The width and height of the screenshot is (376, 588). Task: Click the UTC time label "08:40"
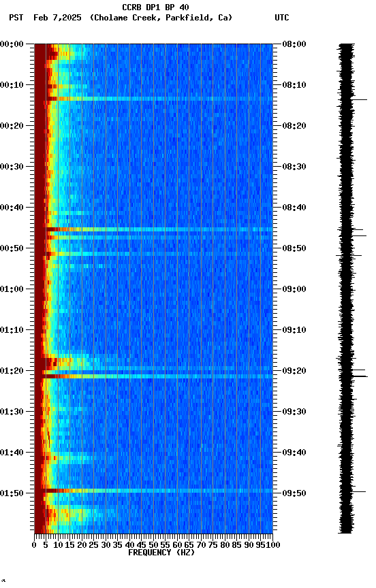coord(294,208)
